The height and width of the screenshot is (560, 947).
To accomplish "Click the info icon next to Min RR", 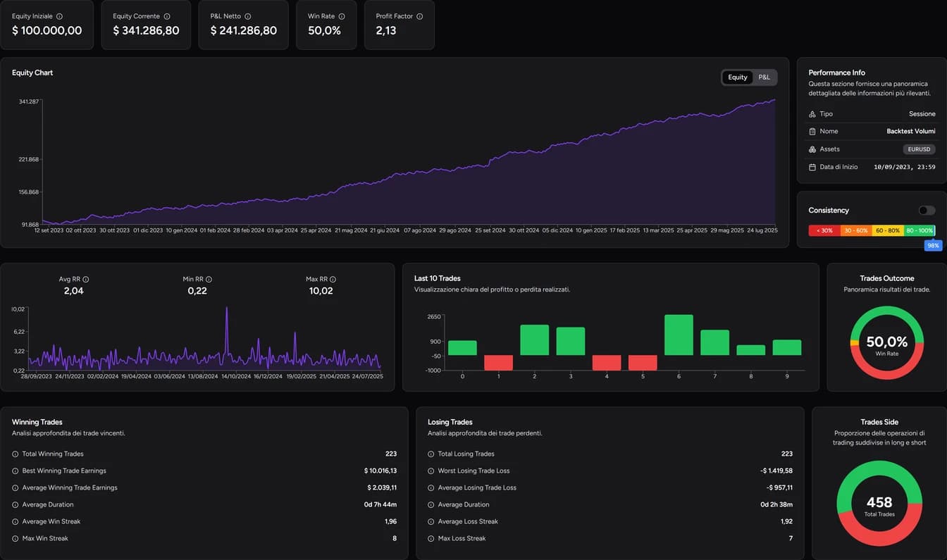I will [209, 280].
